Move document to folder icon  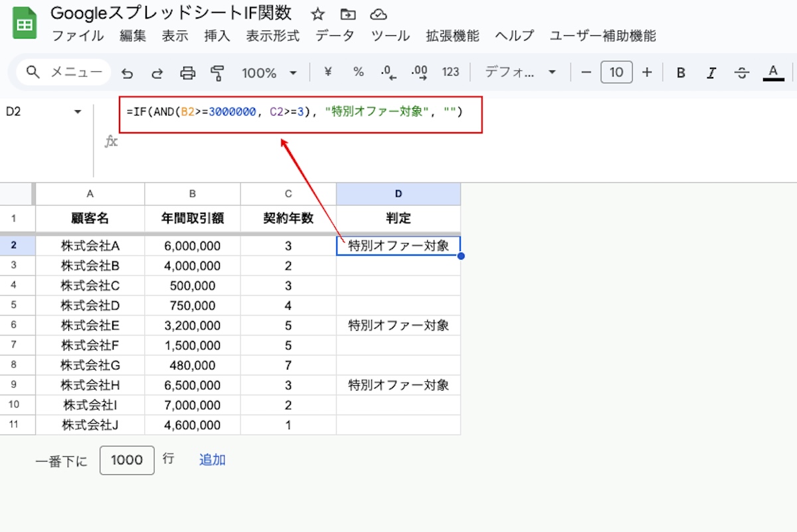coord(347,14)
